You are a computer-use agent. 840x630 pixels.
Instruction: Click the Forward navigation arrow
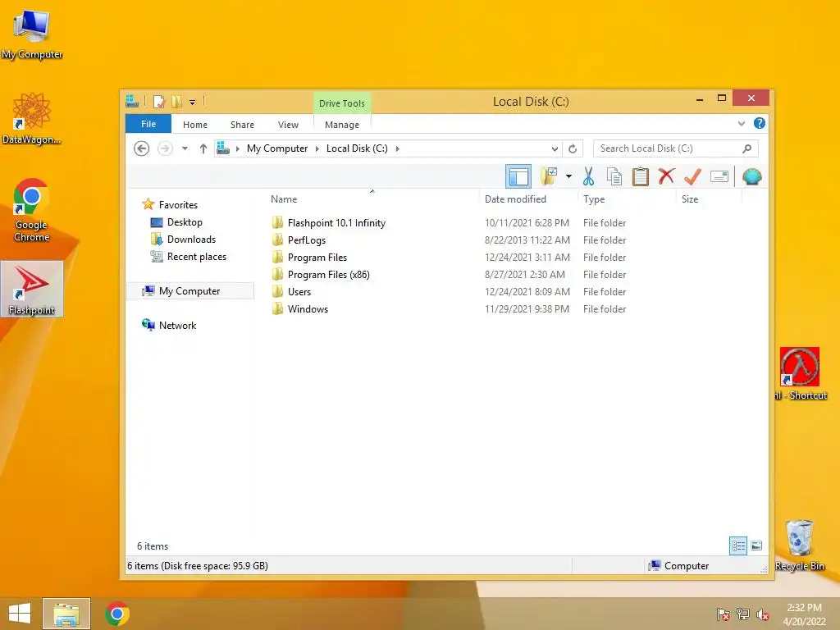click(165, 148)
